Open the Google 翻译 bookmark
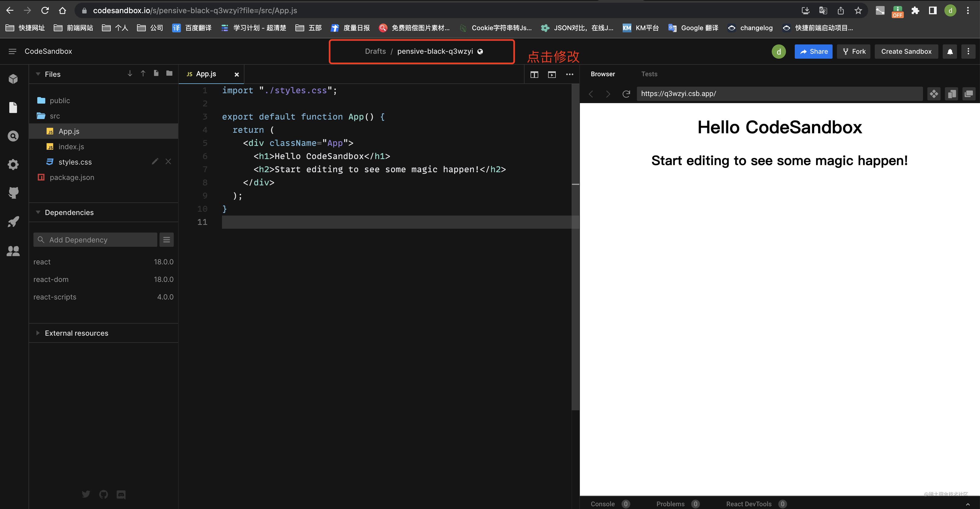The image size is (980, 509). click(693, 28)
